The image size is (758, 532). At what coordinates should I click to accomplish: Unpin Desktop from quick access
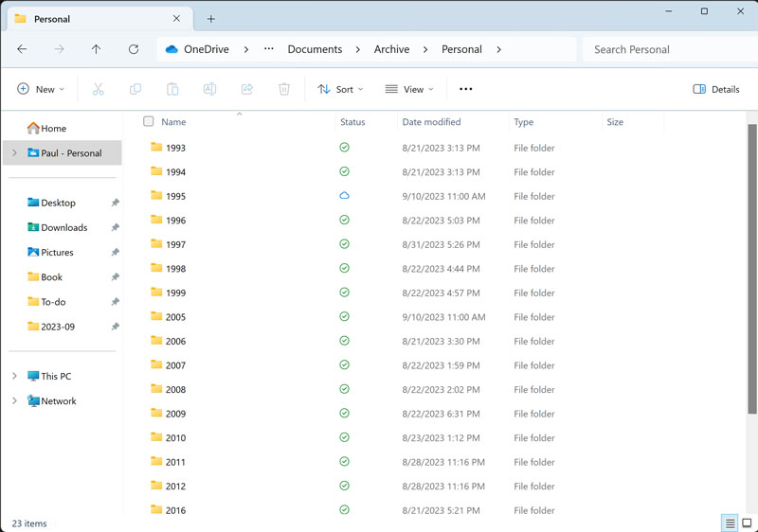pyautogui.click(x=115, y=203)
